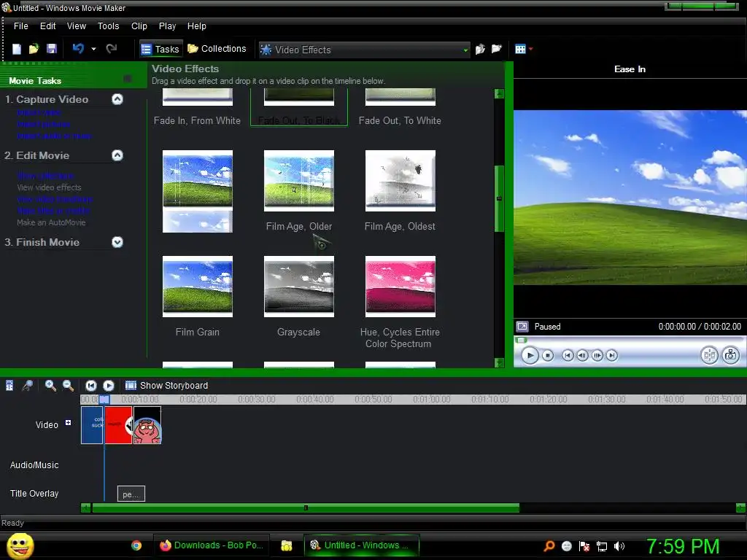Screen dimensions: 747x560
Task: Select the Film Age, Older effect
Action: [x=298, y=181]
